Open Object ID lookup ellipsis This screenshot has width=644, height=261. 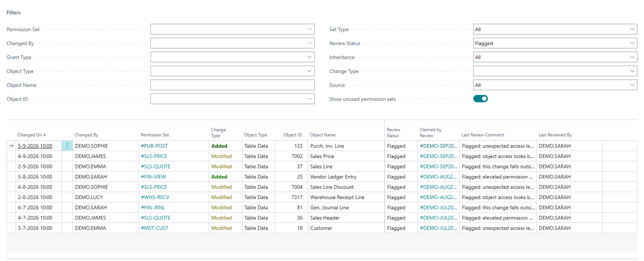point(309,99)
